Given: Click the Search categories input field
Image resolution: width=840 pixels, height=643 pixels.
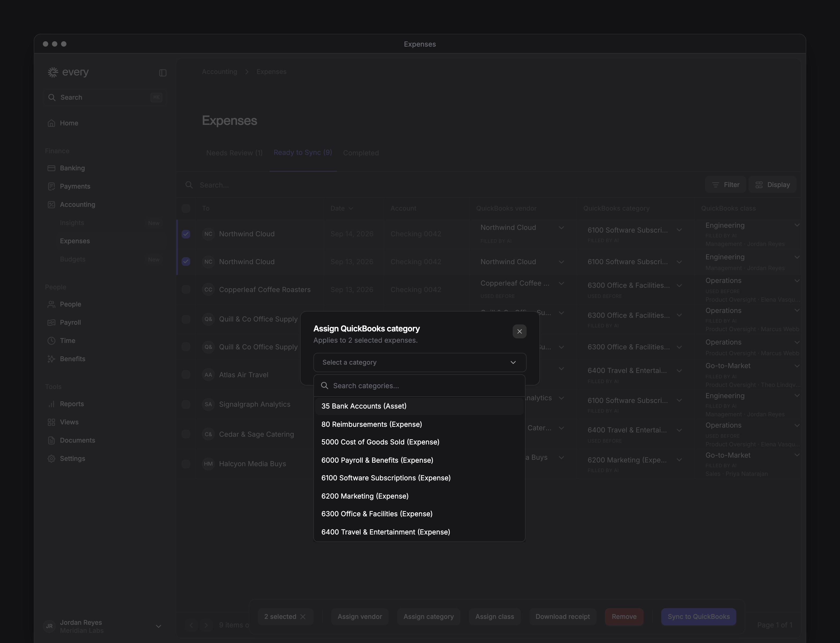Looking at the screenshot, I should pos(419,386).
